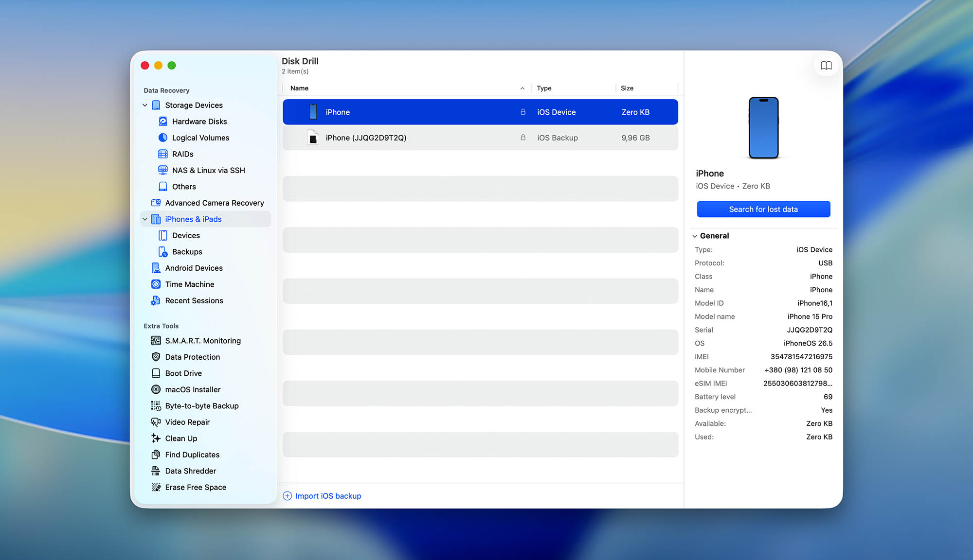Collapse the General details section
This screenshot has height=560, width=973.
pos(695,236)
